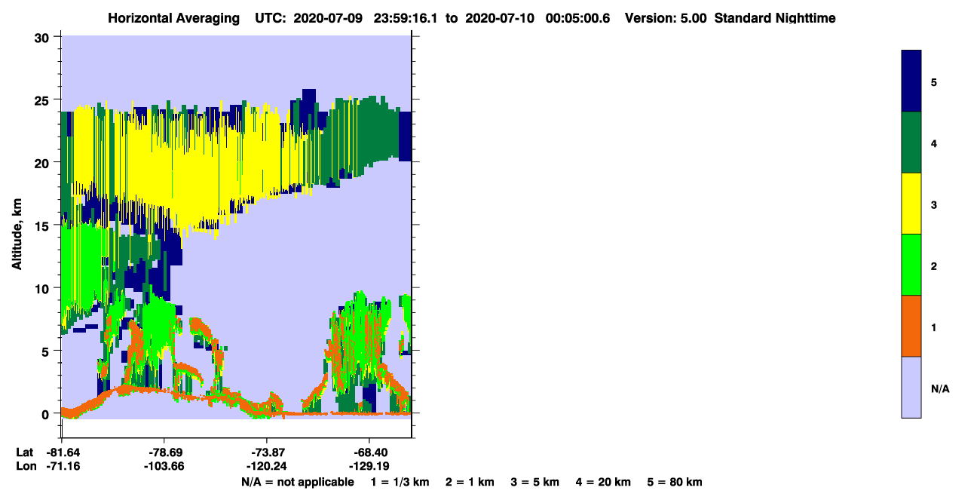Click the latitude value -68.40
The height and width of the screenshot is (503, 980).
(369, 452)
